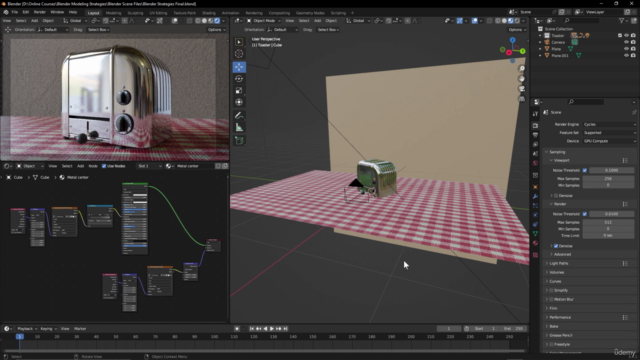Expand the Advanced sampling subpanel
Image resolution: width=640 pixels, height=360 pixels.
(562, 254)
